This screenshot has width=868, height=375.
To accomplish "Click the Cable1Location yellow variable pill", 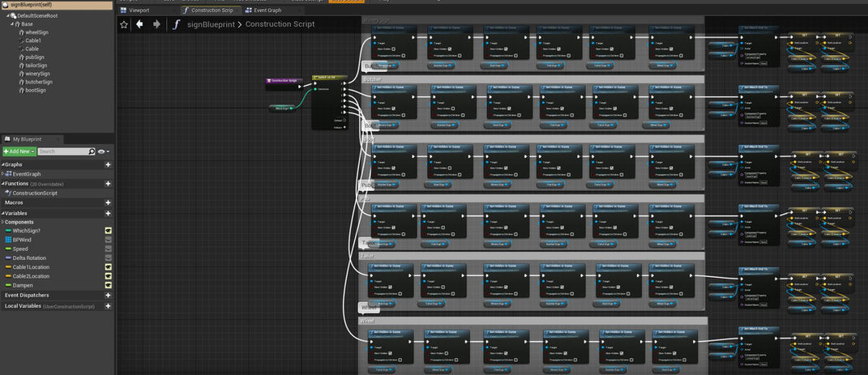I will click(8, 267).
